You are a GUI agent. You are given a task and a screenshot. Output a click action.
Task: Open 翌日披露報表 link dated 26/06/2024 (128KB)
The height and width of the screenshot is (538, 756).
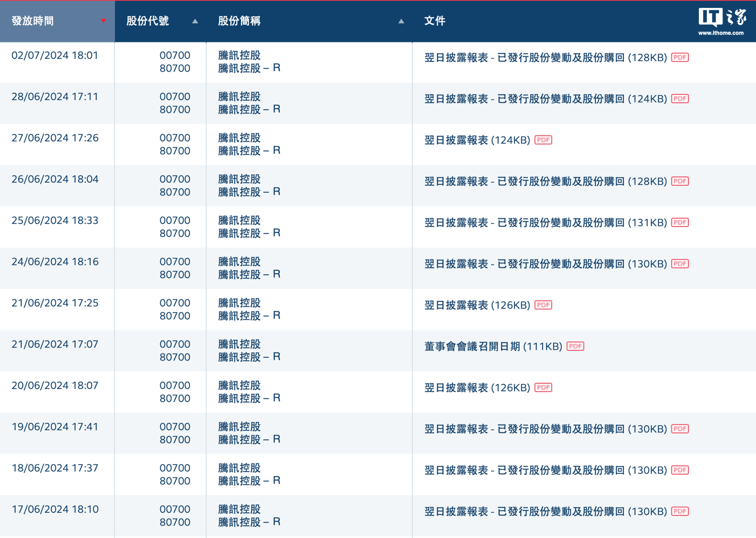[x=545, y=182]
